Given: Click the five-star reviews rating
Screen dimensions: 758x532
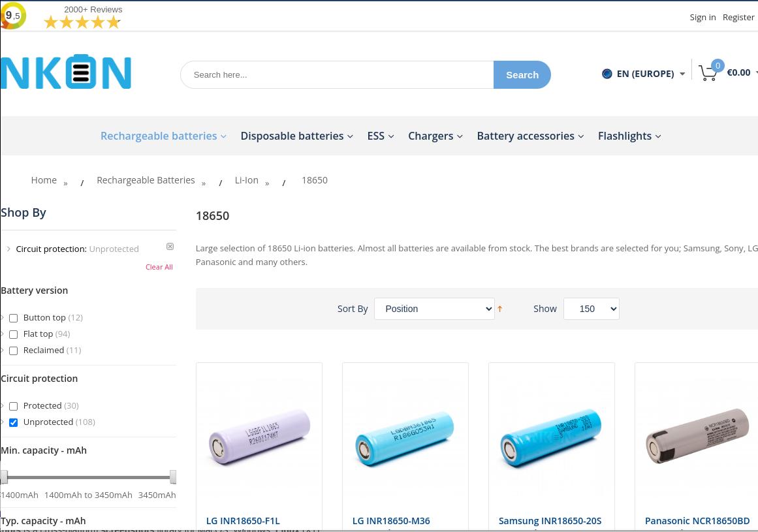Looking at the screenshot, I should point(82,22).
